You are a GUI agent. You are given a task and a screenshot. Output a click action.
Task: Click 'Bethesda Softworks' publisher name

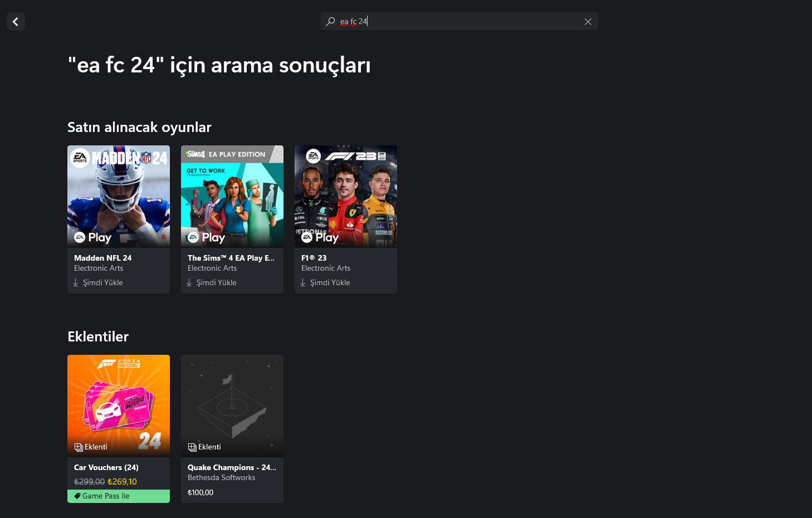222,477
